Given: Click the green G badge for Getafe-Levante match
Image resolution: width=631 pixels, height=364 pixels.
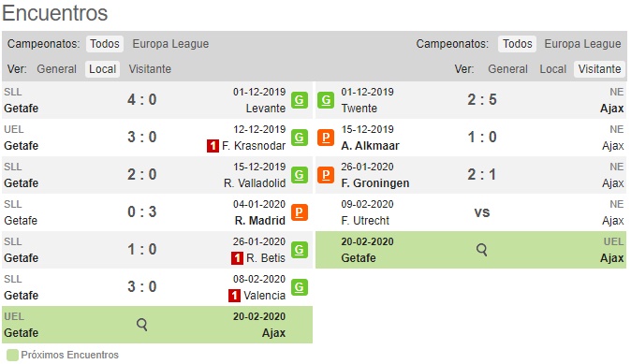Looking at the screenshot, I should 300,100.
